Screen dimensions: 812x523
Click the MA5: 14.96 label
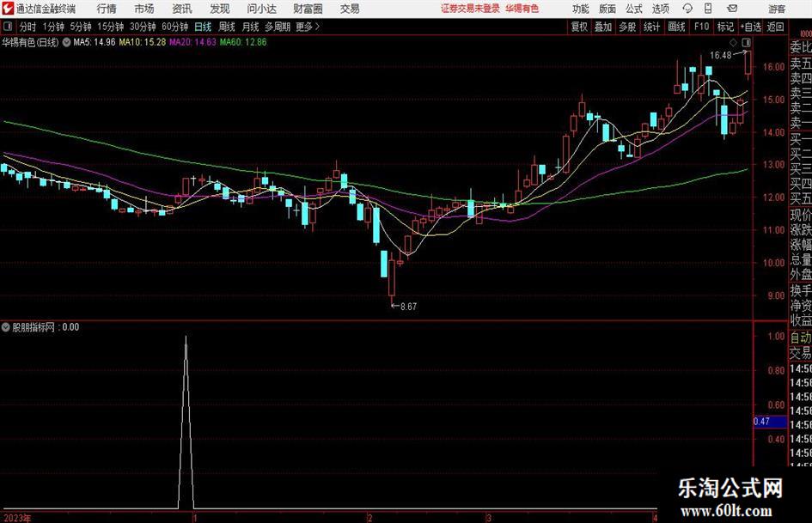(x=95, y=42)
